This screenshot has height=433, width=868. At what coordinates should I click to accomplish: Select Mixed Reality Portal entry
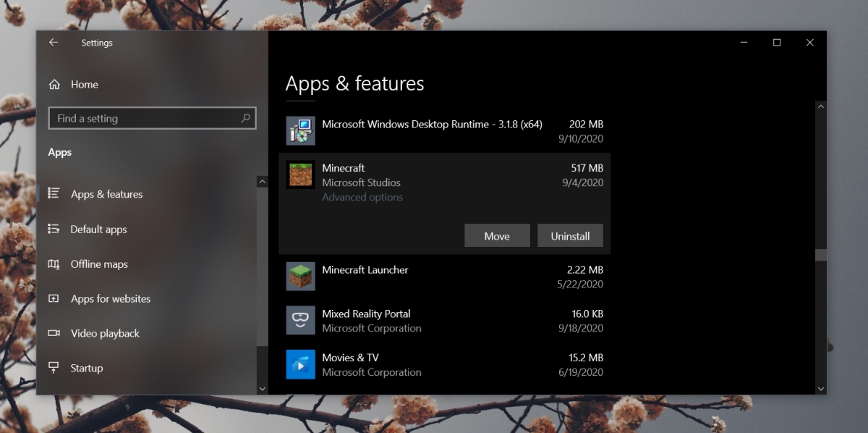(444, 321)
